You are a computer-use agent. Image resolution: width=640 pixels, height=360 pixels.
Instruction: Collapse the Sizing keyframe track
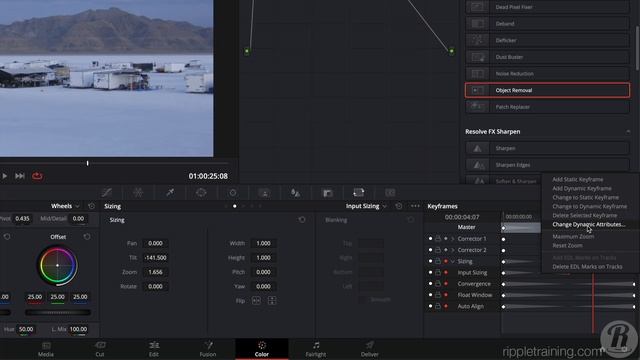click(x=453, y=261)
